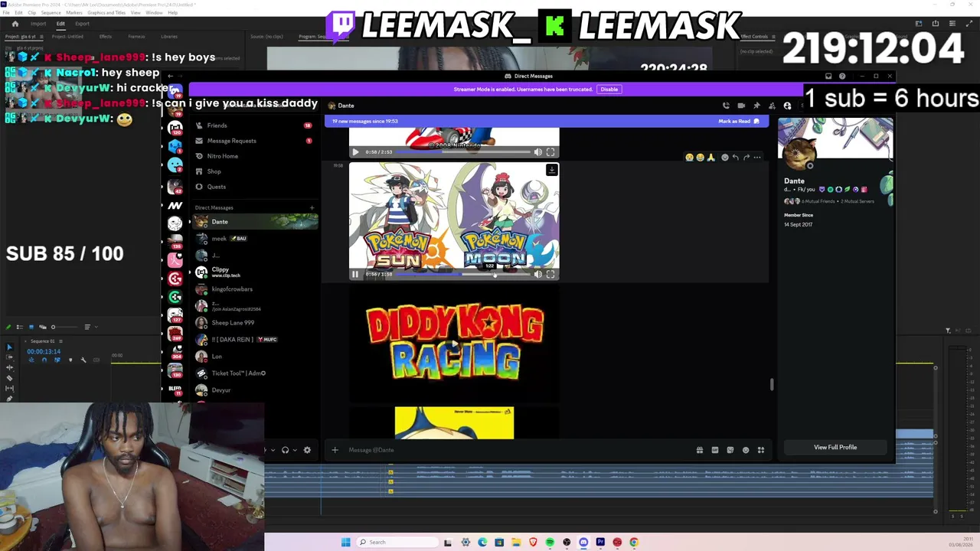This screenshot has width=980, height=551.
Task: Seek in the Pokemon Sun Moon progress bar
Action: 462,274
